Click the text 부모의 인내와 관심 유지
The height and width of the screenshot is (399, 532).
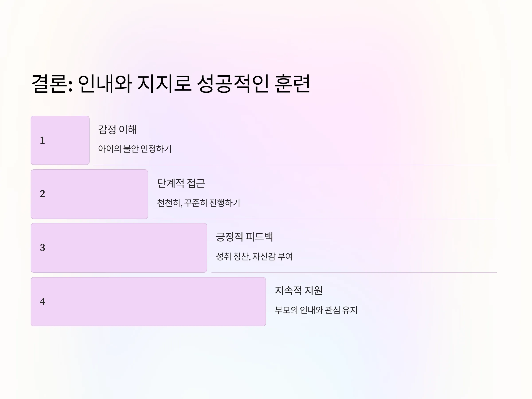pyautogui.click(x=316, y=310)
